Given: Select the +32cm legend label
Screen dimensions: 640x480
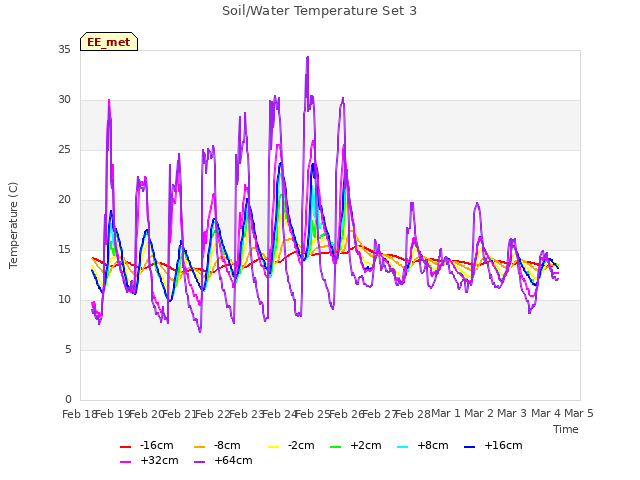Looking at the screenshot, I should coord(159,460).
